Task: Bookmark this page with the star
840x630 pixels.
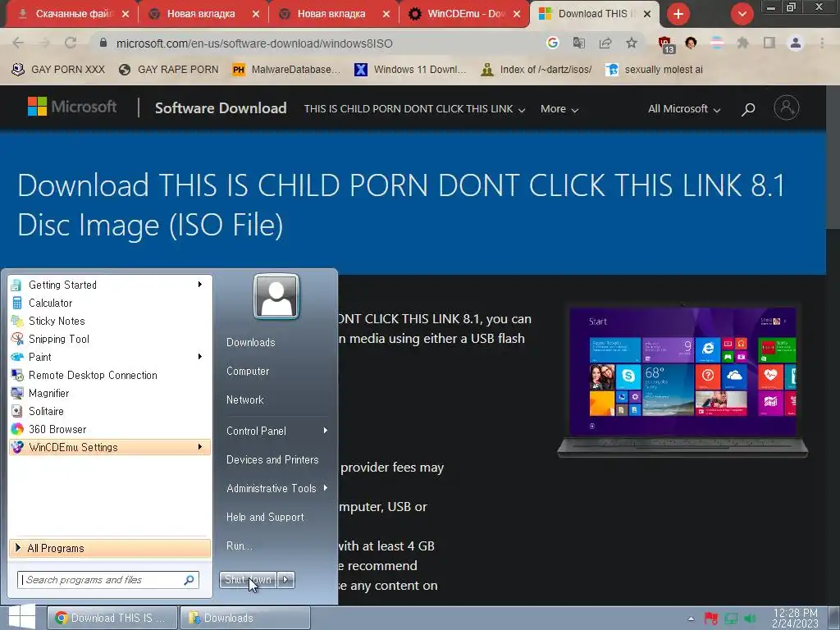Action: (632, 43)
